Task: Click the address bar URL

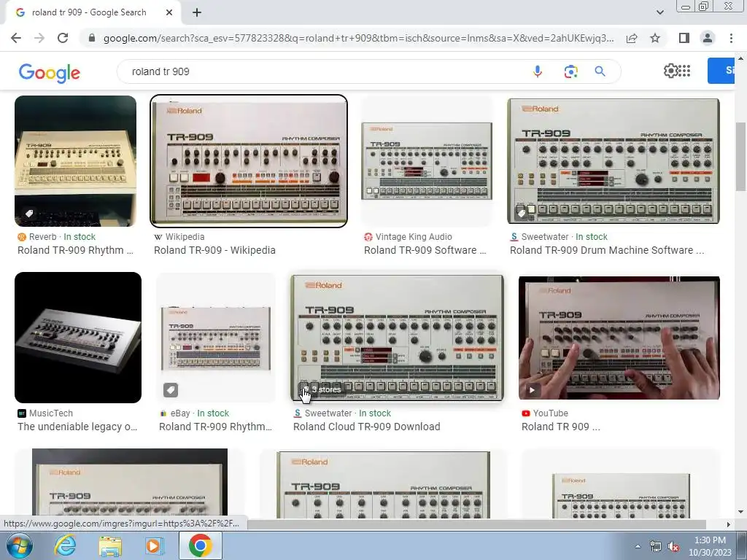Action: tap(358, 38)
